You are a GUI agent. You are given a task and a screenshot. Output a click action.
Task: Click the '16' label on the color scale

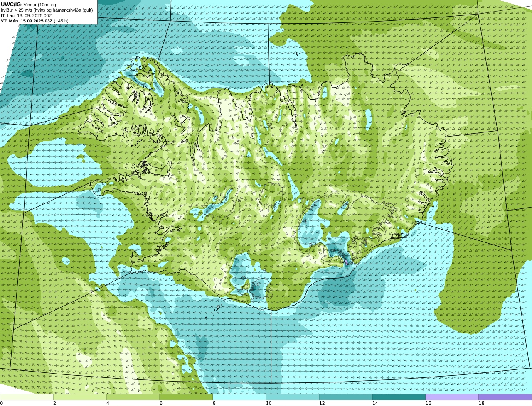(x=429, y=403)
